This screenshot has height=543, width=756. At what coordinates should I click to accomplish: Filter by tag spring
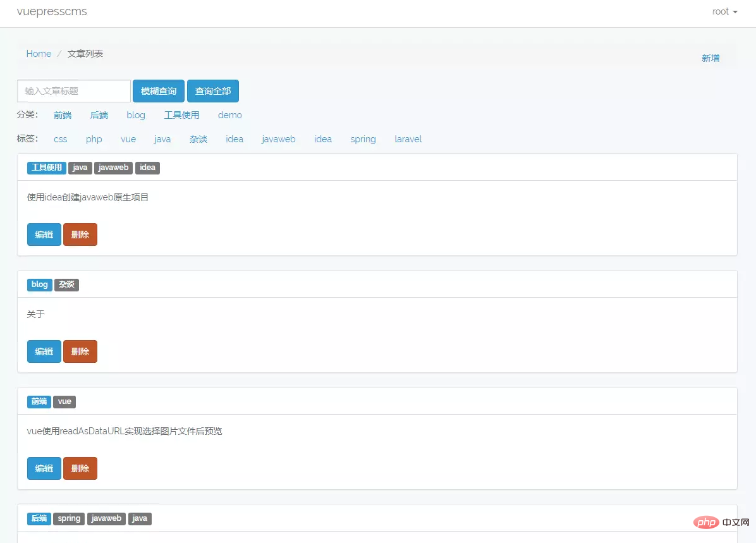pyautogui.click(x=363, y=139)
